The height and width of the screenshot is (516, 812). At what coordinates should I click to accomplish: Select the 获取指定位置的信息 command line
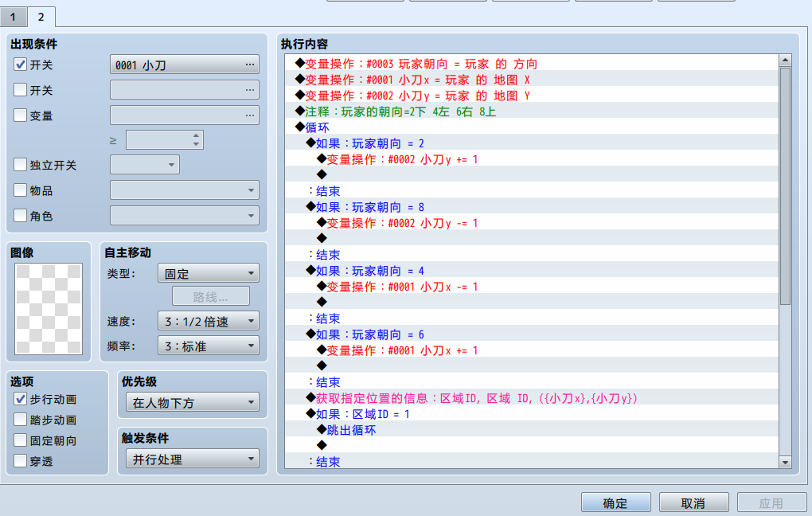pos(531,398)
